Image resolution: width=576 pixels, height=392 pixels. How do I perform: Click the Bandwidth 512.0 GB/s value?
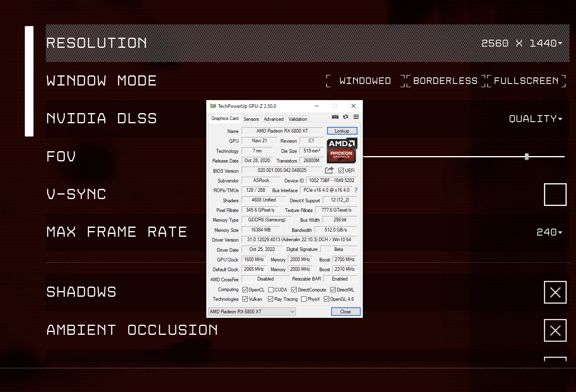336,230
